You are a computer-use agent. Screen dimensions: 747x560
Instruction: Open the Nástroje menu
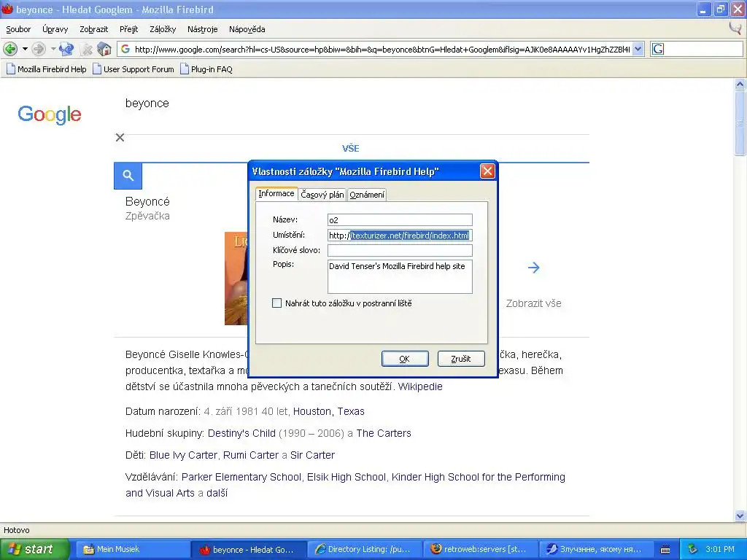click(x=203, y=29)
